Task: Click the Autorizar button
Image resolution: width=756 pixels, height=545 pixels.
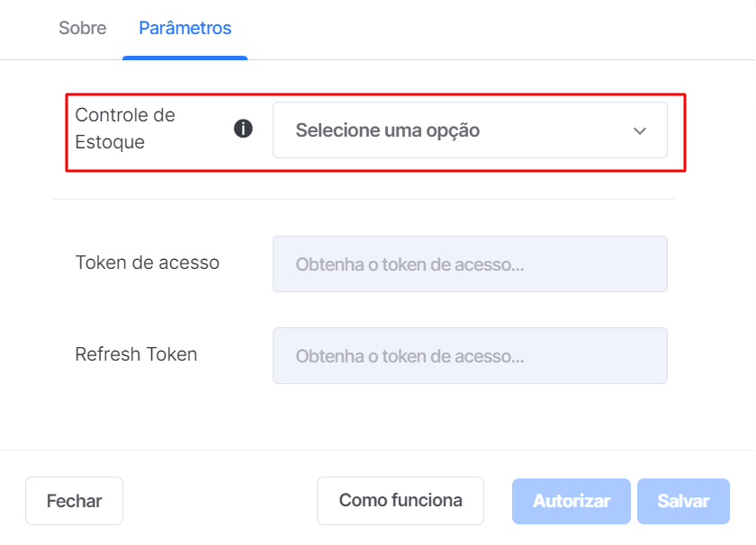Action: coord(571,501)
